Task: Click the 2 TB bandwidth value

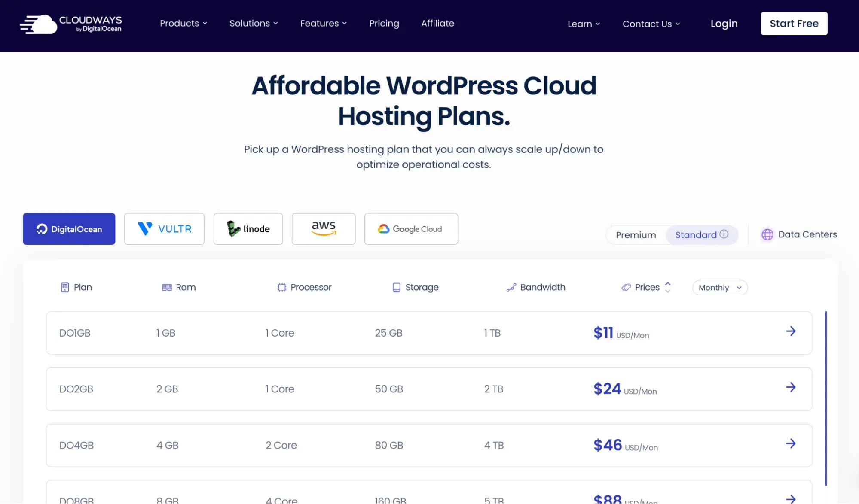Action: tap(493, 389)
